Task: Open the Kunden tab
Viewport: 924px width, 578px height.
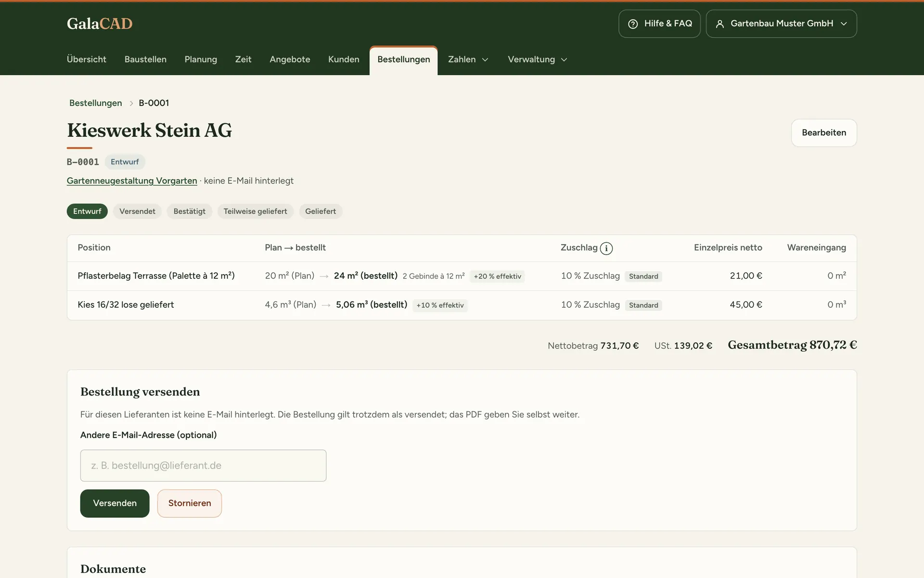Action: click(x=344, y=59)
